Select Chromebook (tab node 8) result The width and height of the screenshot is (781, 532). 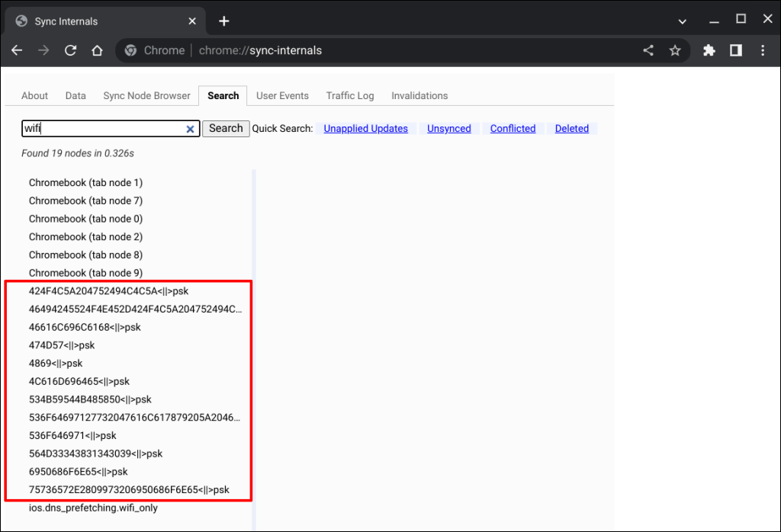click(85, 255)
